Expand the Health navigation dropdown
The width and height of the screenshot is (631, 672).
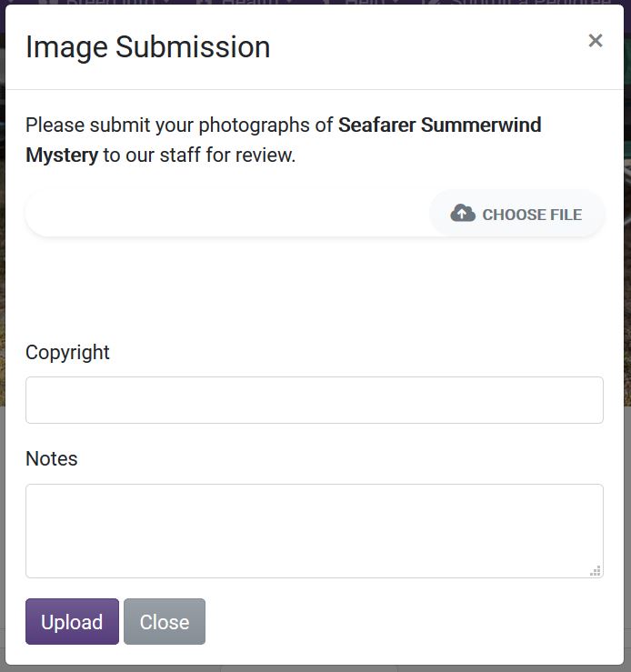tap(247, 3)
